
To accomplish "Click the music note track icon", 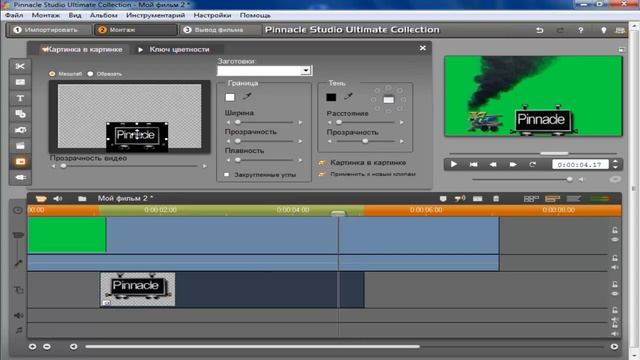I will click(19, 330).
